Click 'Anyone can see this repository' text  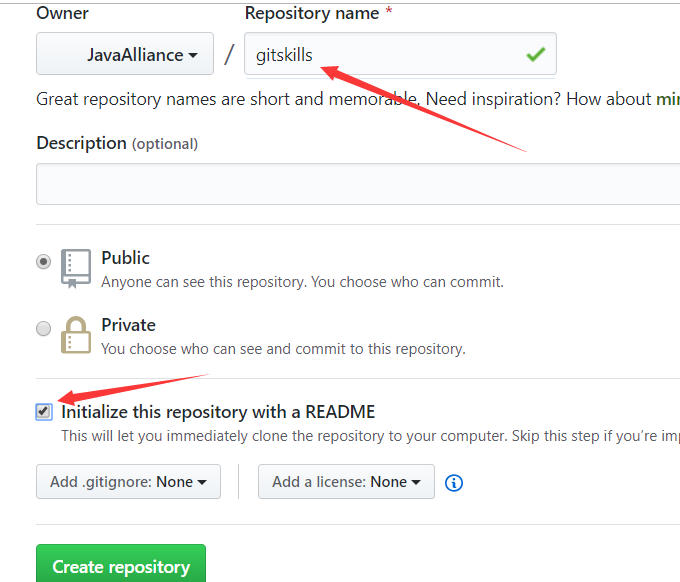coord(302,282)
